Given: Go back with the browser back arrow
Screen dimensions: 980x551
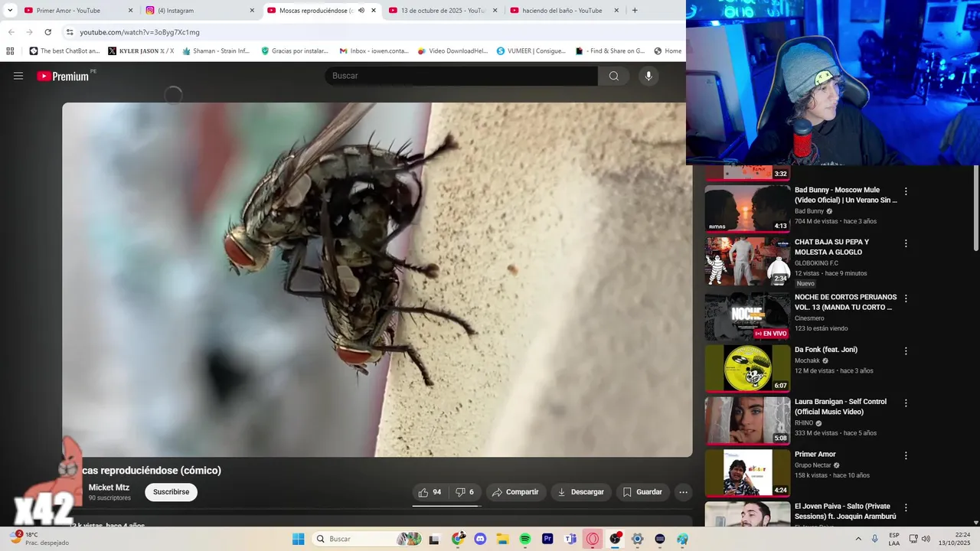Looking at the screenshot, I should [x=11, y=32].
